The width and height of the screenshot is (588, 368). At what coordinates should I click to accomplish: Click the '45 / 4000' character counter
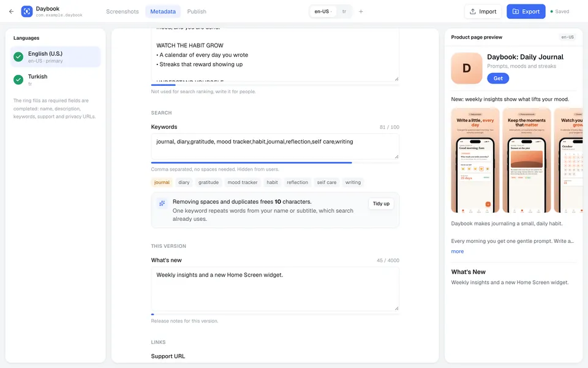click(388, 260)
